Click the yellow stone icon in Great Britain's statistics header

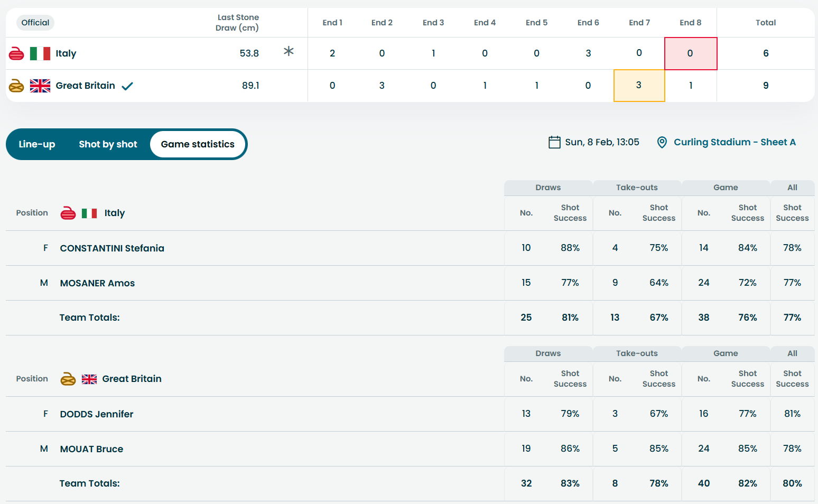pos(68,379)
